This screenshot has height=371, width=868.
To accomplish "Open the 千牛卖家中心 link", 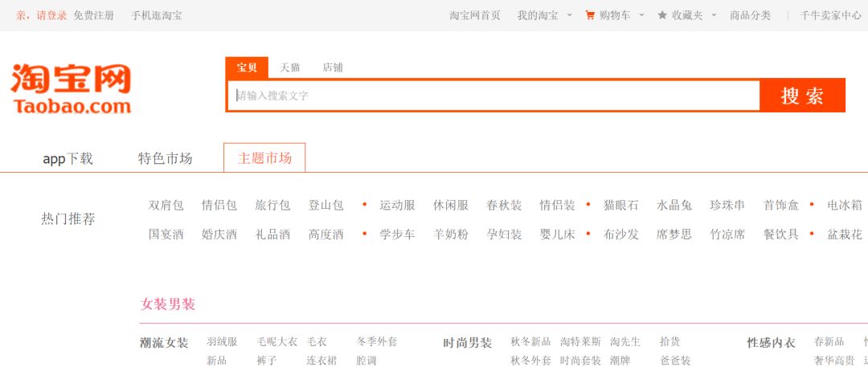I will click(830, 15).
